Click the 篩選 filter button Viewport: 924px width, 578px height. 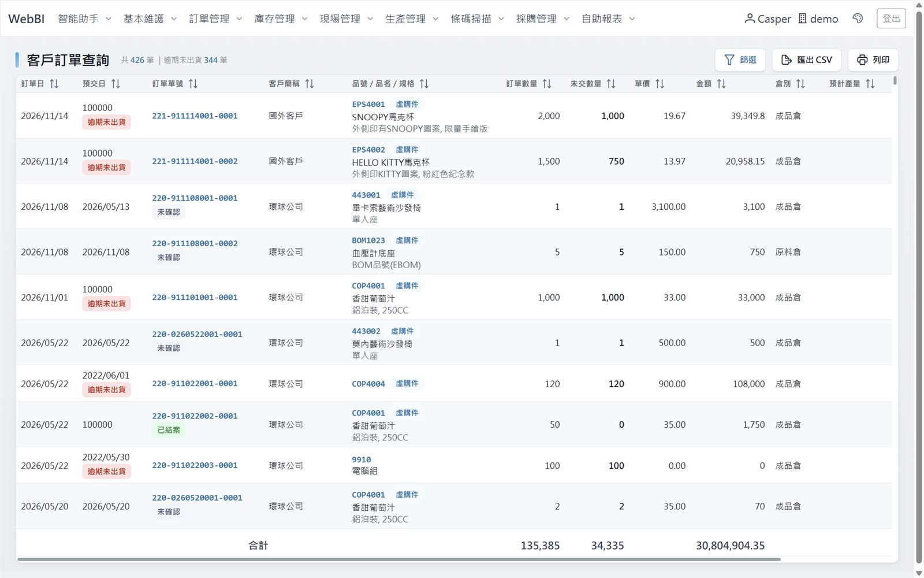point(740,60)
